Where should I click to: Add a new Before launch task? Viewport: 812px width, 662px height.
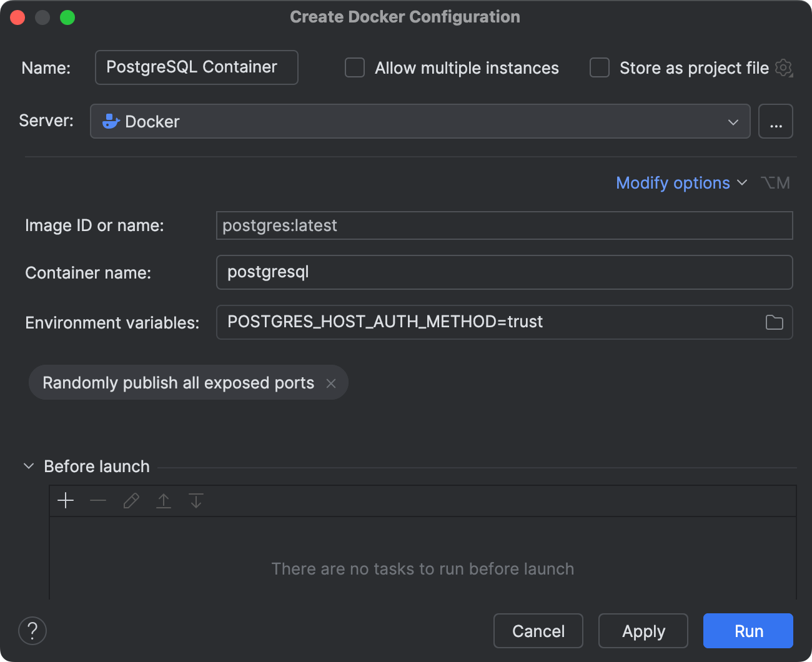[x=65, y=500]
